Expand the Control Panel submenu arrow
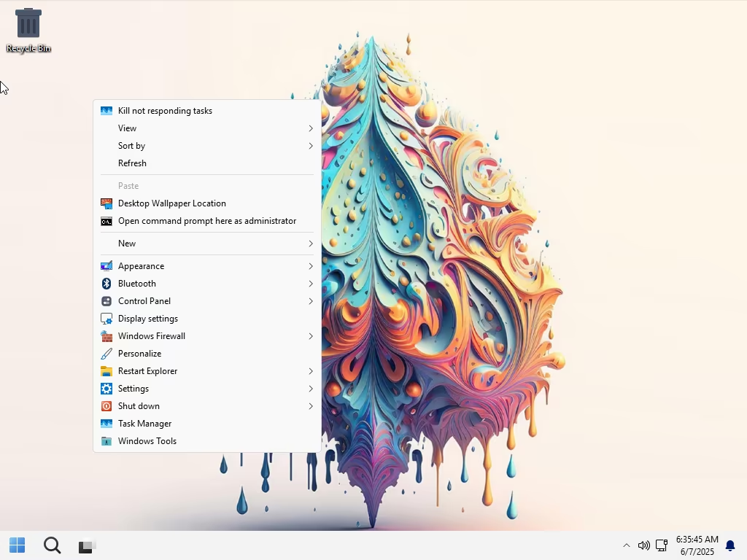The height and width of the screenshot is (560, 747). (311, 301)
